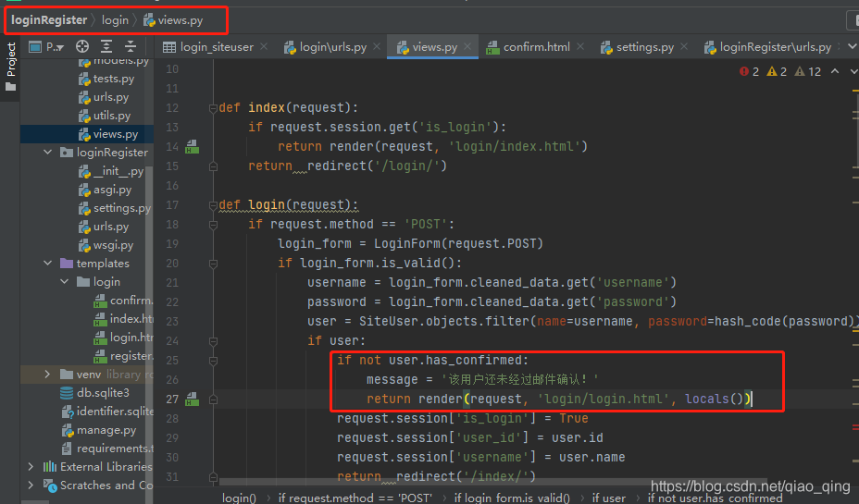Show the hidden tabs dropdown arrow

(x=853, y=47)
